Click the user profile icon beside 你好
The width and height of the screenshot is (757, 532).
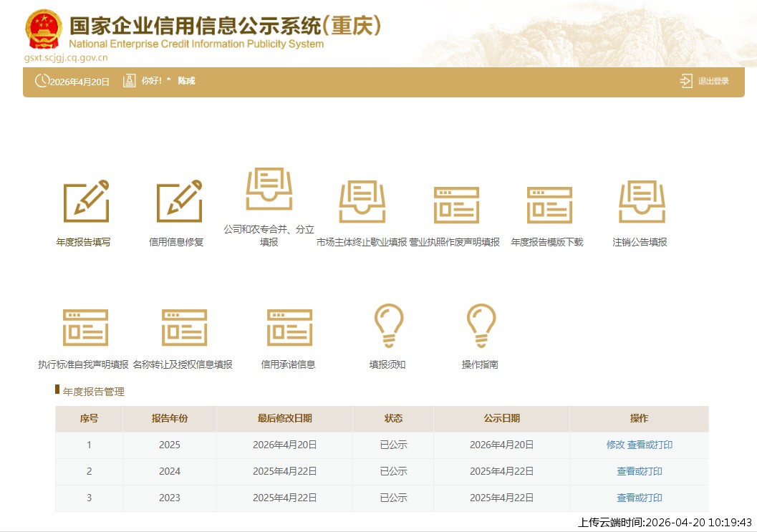point(129,81)
